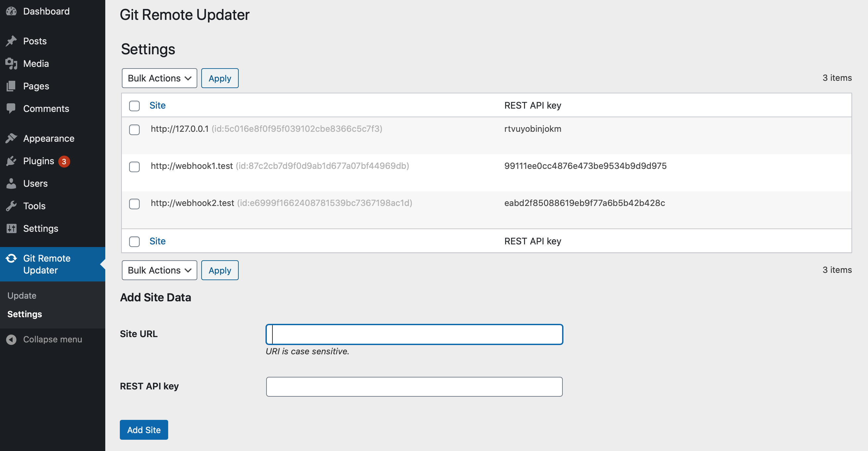The height and width of the screenshot is (451, 868).
Task: Open the Users menu label
Action: point(35,184)
